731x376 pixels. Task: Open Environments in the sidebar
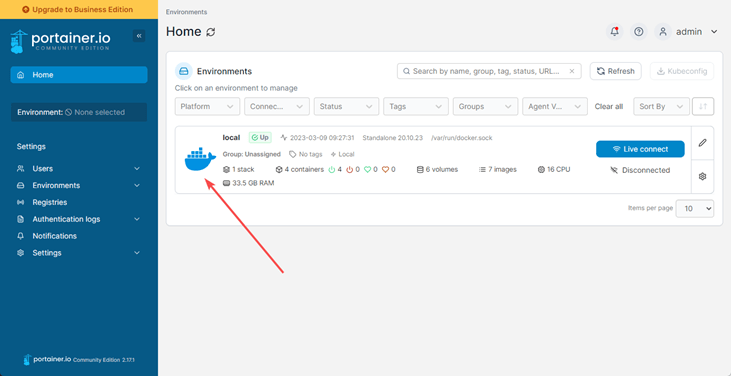(56, 185)
